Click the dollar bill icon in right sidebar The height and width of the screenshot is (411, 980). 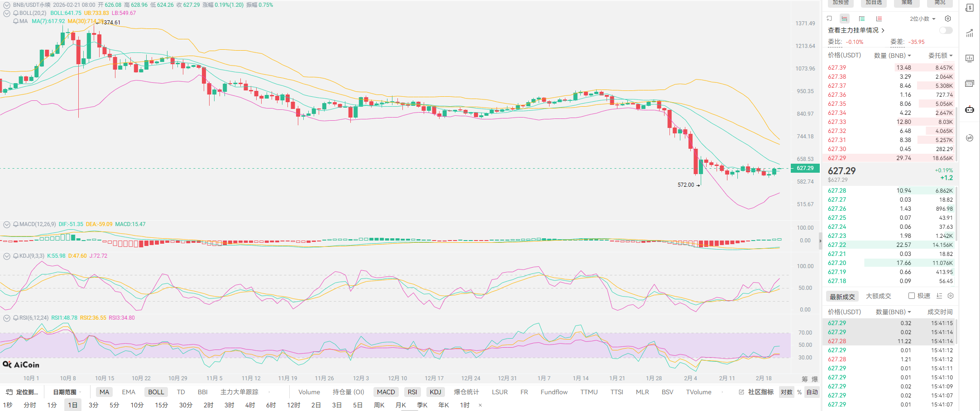click(x=969, y=8)
